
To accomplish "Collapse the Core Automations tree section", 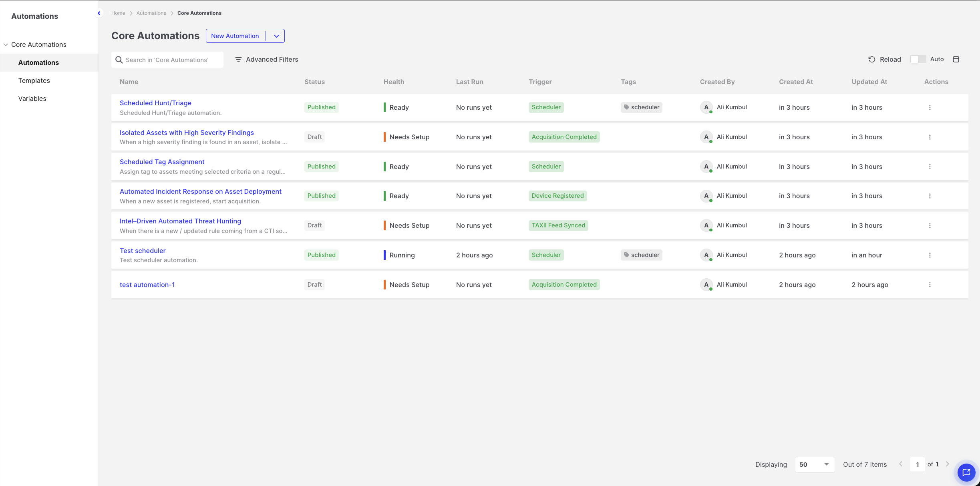I will click(x=6, y=44).
